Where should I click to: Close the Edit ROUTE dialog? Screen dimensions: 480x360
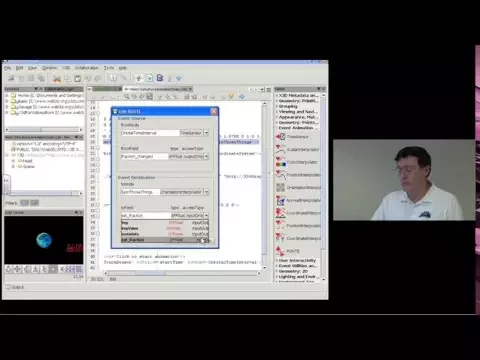[214, 111]
